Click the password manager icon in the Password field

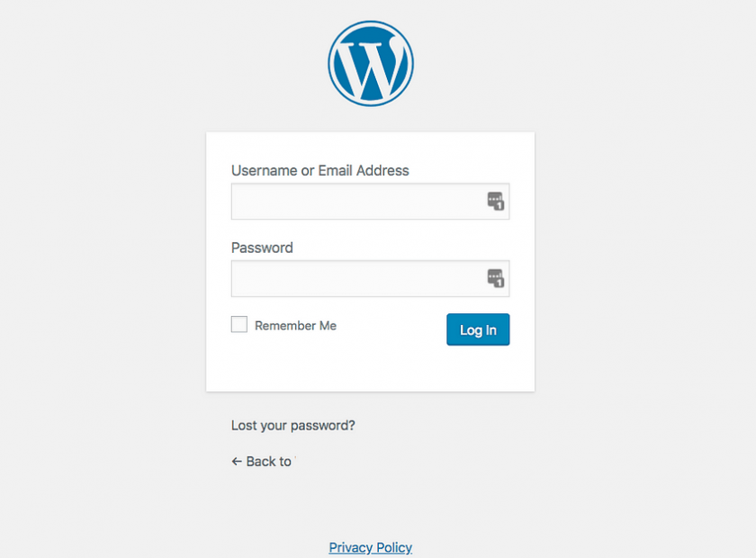coord(496,279)
